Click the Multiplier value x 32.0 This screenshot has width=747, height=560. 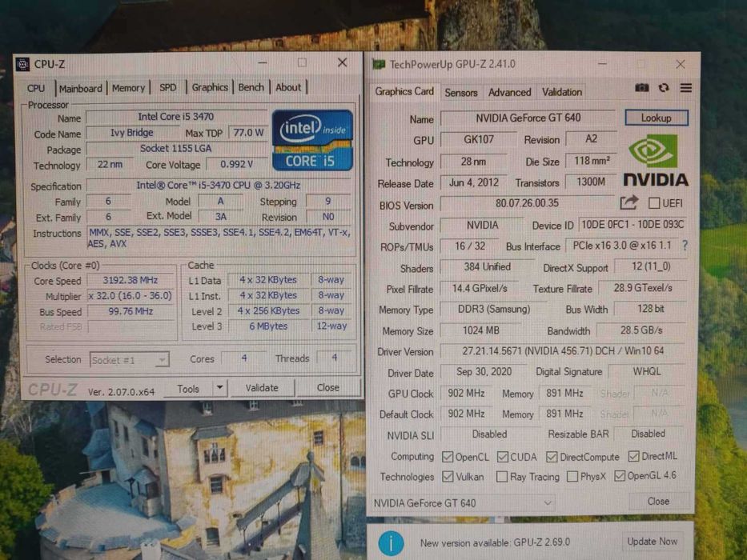pos(130,296)
